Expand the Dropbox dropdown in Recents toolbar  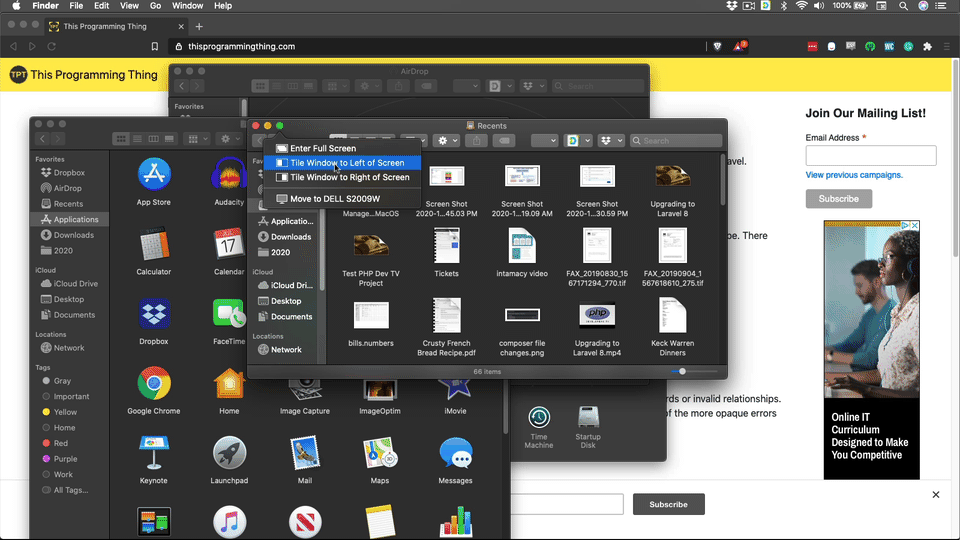click(x=609, y=141)
